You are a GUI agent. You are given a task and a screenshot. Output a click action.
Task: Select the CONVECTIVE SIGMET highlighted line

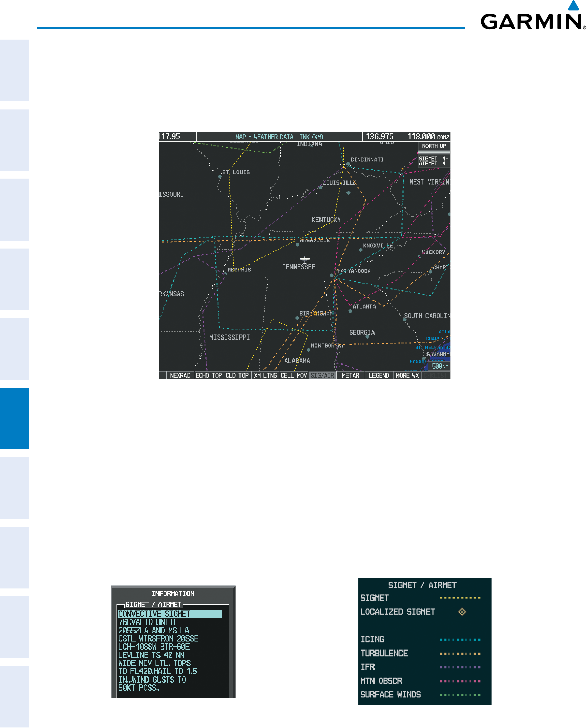[170, 614]
